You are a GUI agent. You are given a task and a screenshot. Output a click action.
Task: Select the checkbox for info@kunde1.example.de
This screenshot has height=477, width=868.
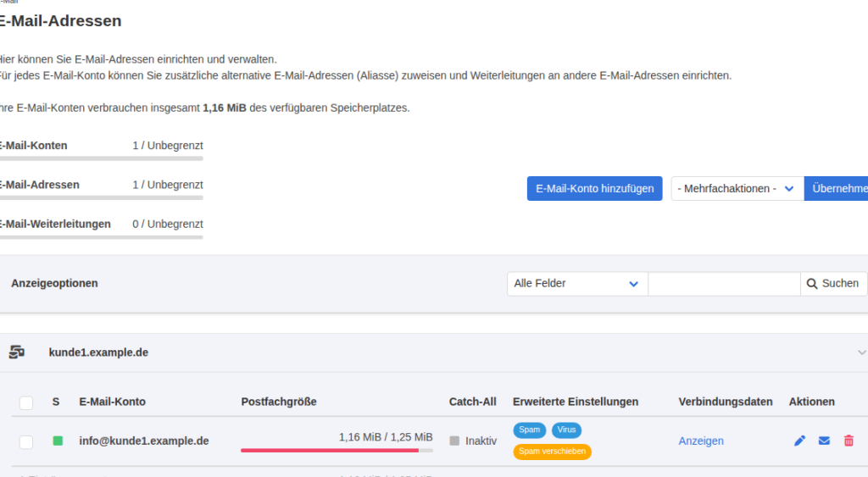click(x=26, y=442)
